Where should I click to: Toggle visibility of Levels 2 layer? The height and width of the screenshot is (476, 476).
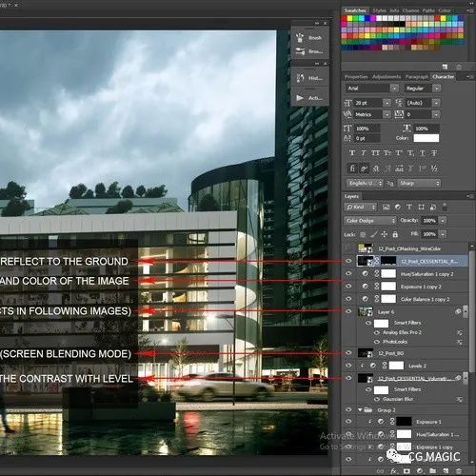pos(348,366)
